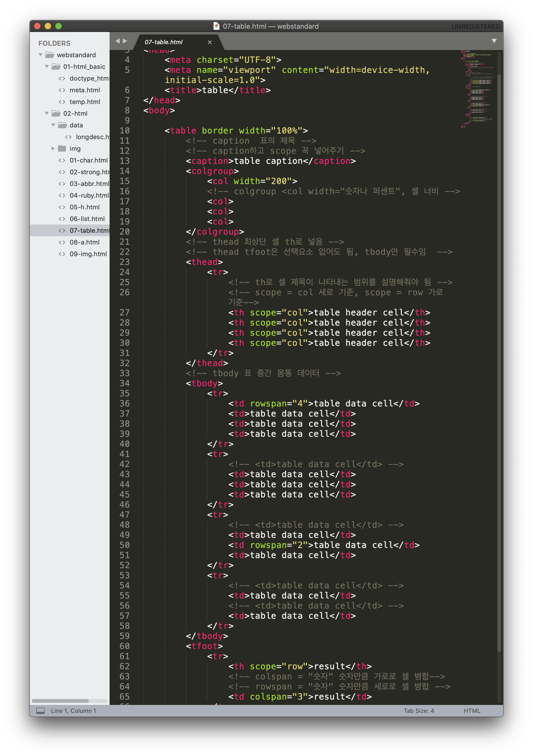Change the HTML syntax selector
Image resolution: width=533 pixels, height=756 pixels.
pos(472,711)
